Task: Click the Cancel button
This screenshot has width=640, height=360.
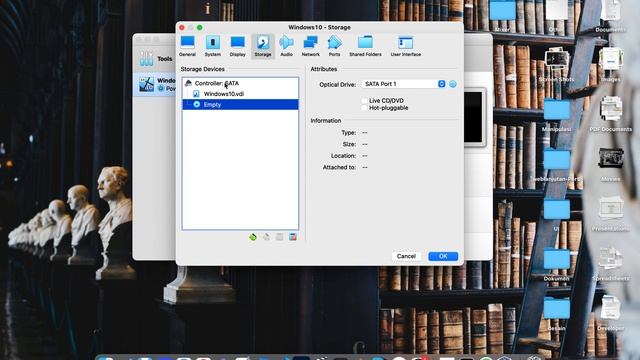Action: pos(406,256)
